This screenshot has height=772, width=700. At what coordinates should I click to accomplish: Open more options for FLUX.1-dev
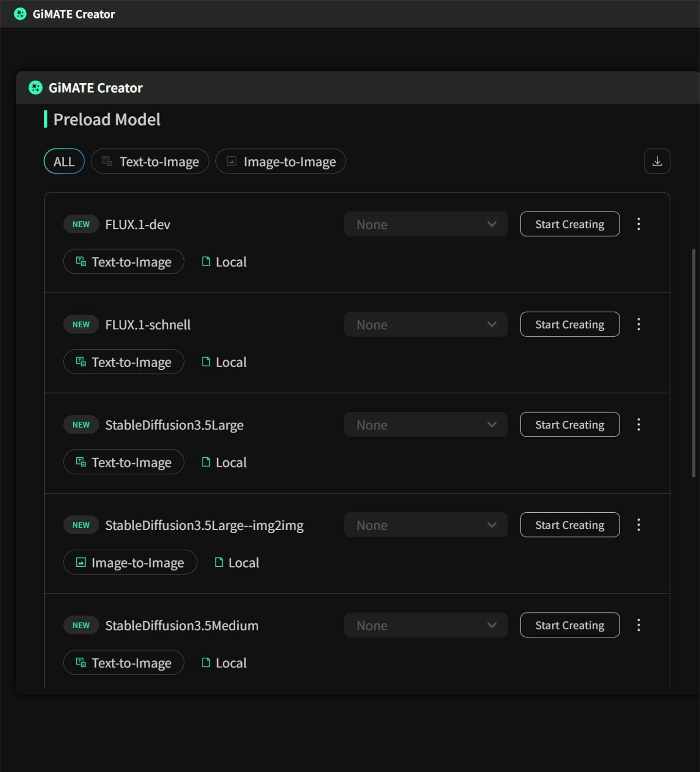pos(639,224)
